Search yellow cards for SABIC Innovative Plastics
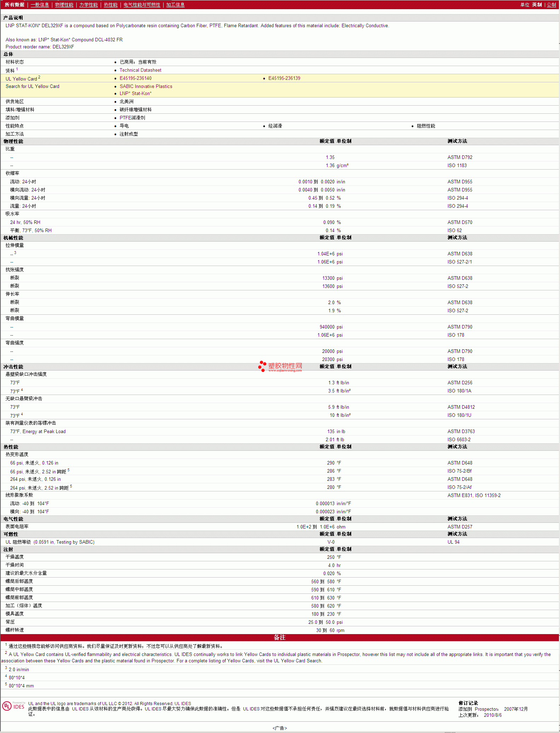This screenshot has width=560, height=733. pyautogui.click(x=146, y=86)
